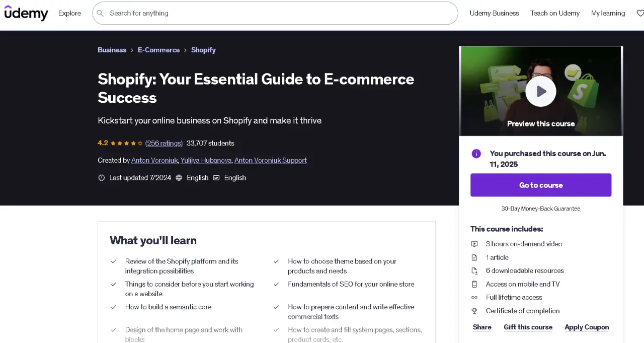Click the 4.2 rating number
The width and height of the screenshot is (644, 343).
point(103,143)
